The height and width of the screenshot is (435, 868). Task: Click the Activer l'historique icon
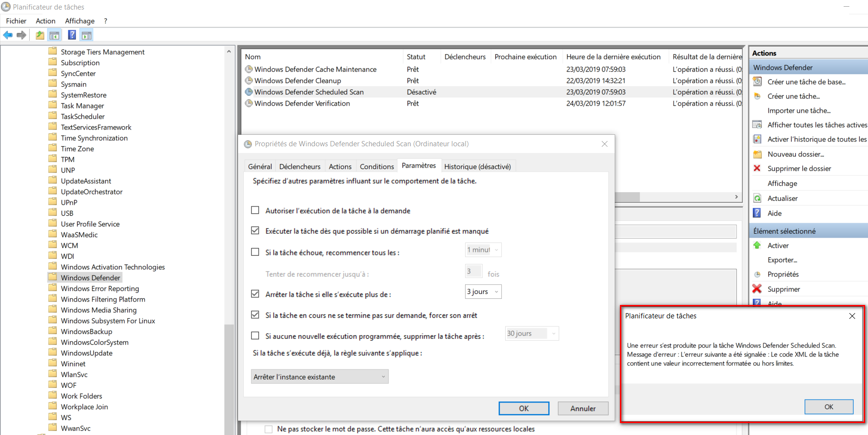[x=758, y=139]
